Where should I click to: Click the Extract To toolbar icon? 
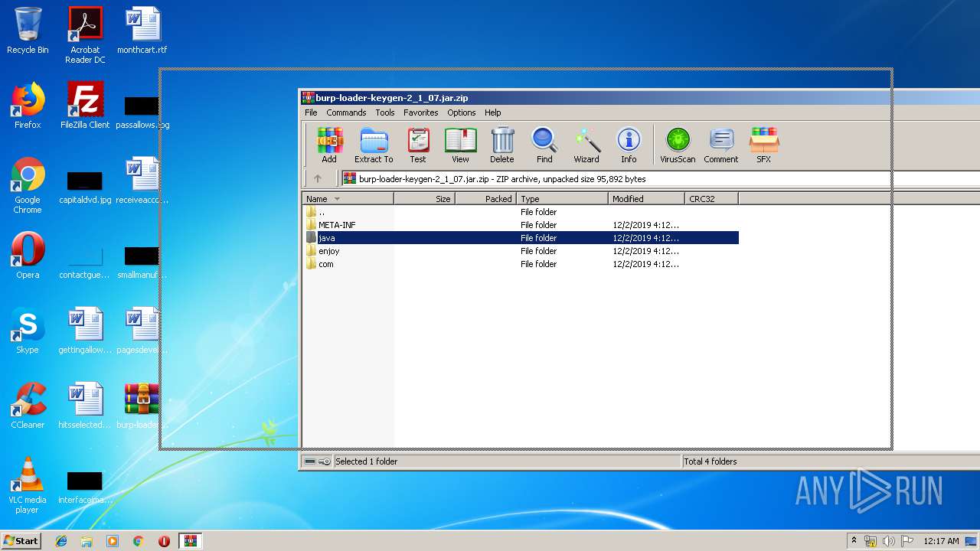374,145
